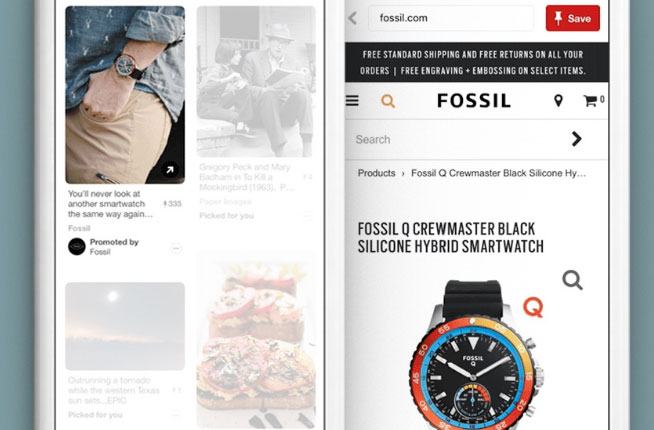Open the store locator pin icon
654x430 pixels.
[x=558, y=101]
